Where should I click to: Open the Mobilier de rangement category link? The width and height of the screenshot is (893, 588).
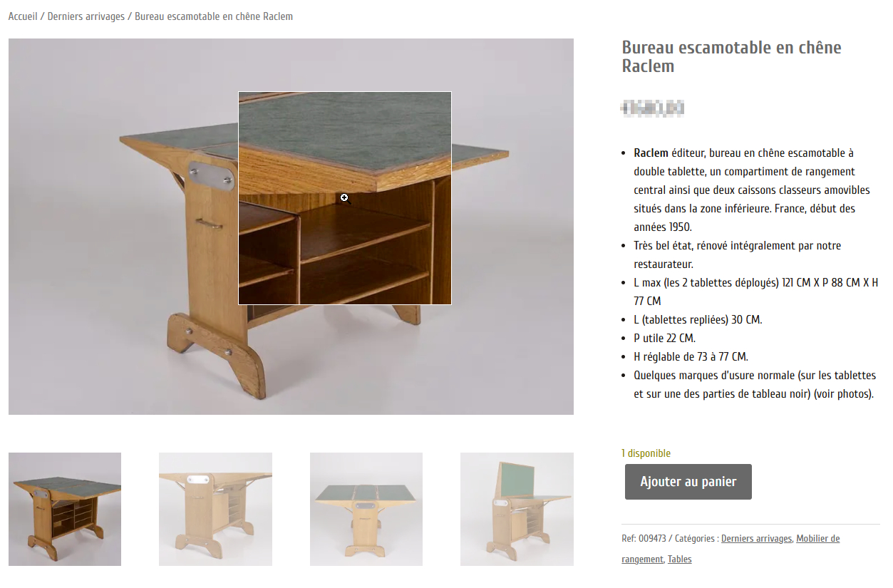click(x=731, y=549)
